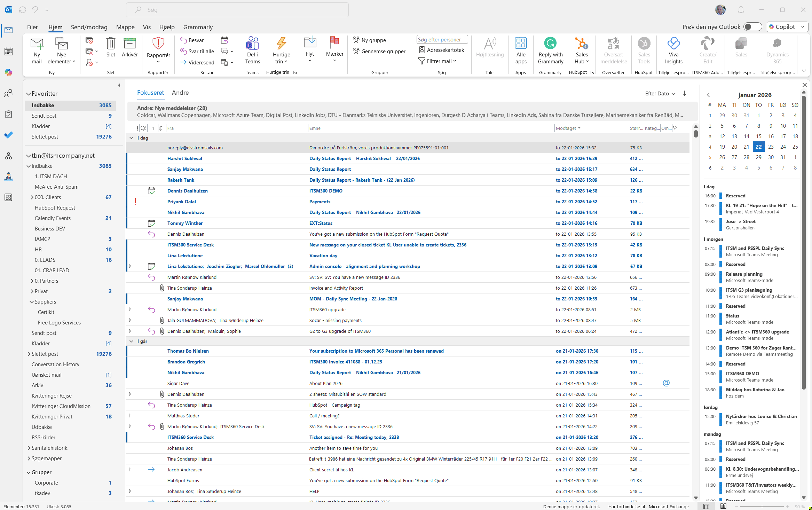The height and width of the screenshot is (510, 812).
Task: Expand the 000. Clients folder
Action: click(x=32, y=197)
